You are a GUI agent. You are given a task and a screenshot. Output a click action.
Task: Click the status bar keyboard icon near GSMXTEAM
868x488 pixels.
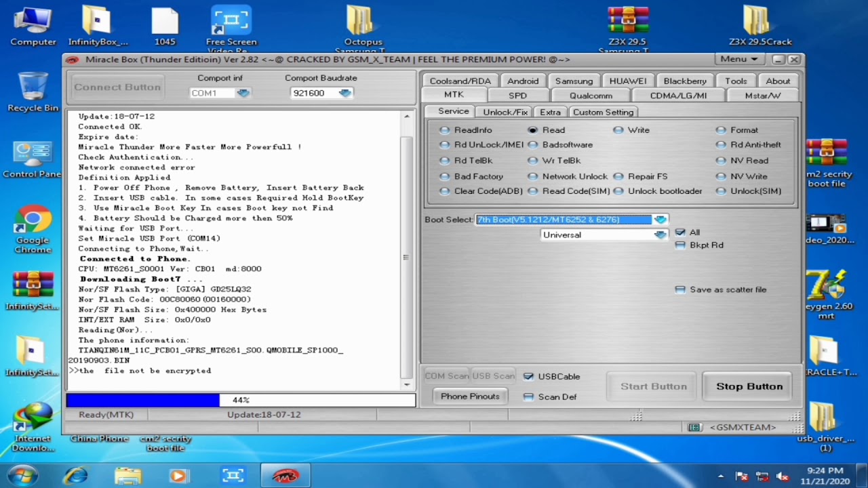pyautogui.click(x=694, y=427)
